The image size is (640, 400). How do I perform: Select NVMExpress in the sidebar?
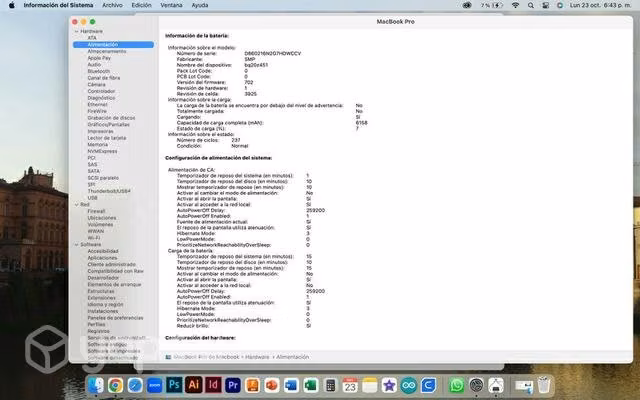click(102, 151)
